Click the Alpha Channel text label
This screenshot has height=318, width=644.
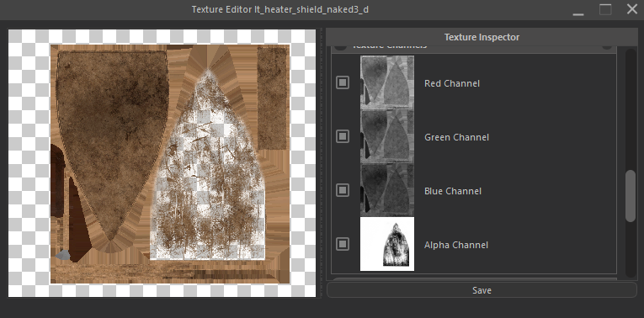pyautogui.click(x=456, y=245)
